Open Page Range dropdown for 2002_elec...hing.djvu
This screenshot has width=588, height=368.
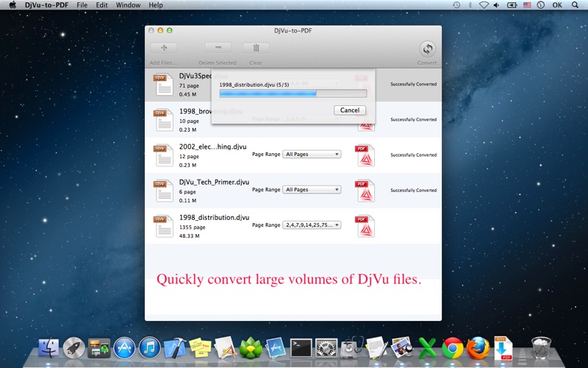pyautogui.click(x=312, y=155)
